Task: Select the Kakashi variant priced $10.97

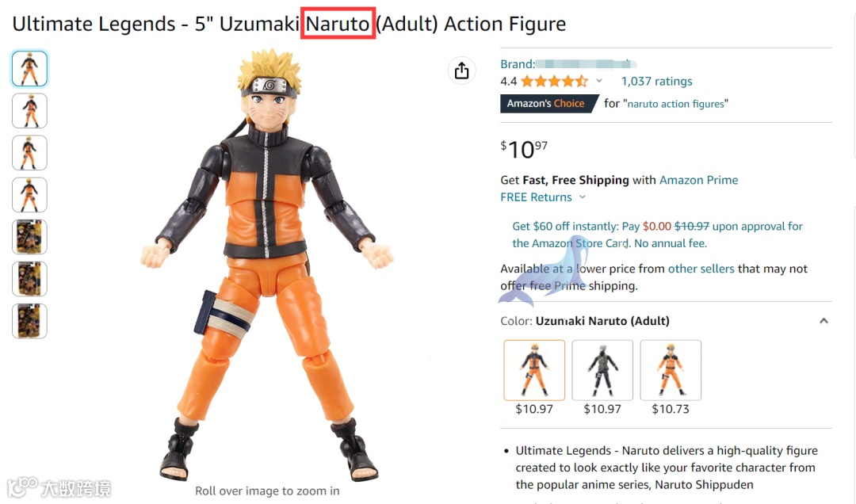Action: [602, 370]
